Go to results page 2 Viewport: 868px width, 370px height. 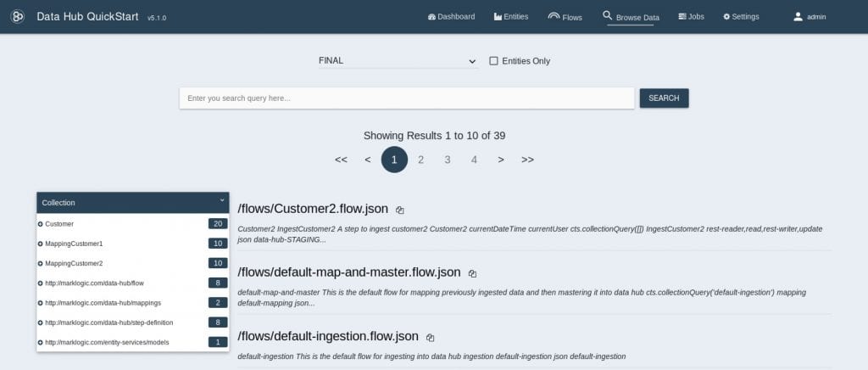pyautogui.click(x=420, y=160)
